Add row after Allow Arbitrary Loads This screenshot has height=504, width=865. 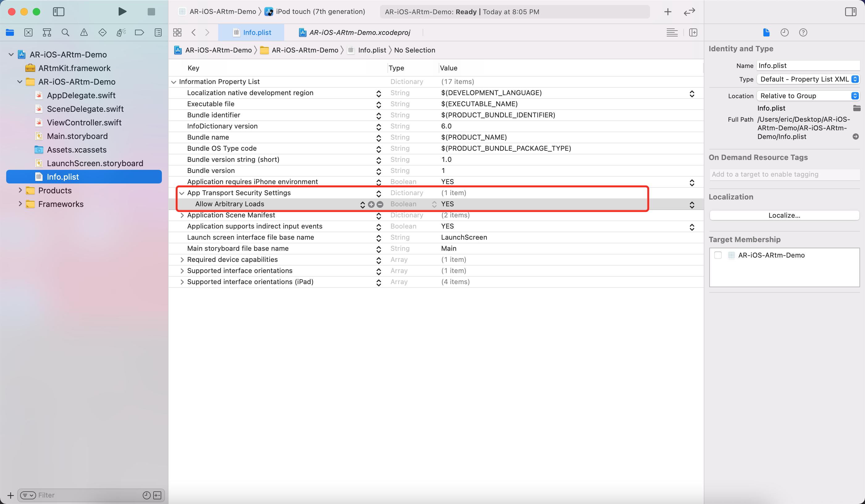(x=371, y=204)
